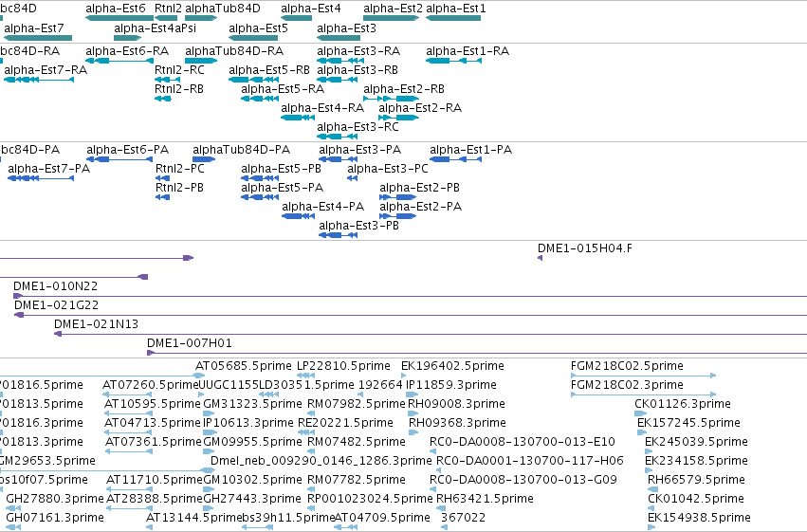Click the LP22810.5prime EST label
This screenshot has height=532, width=807.
(344, 366)
